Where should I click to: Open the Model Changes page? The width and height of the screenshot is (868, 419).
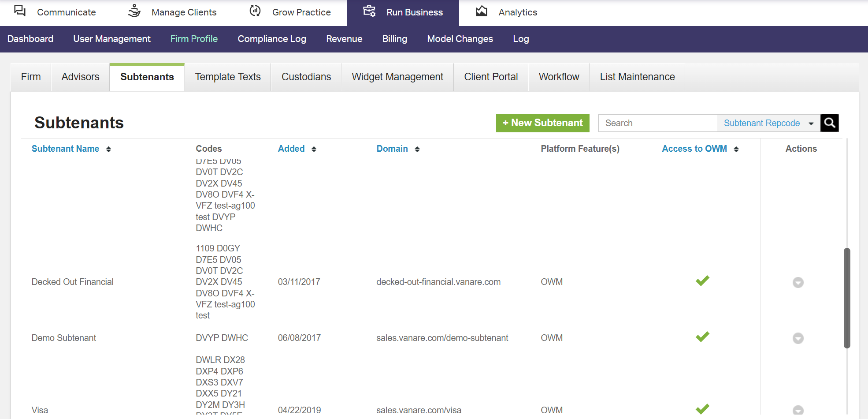click(460, 39)
